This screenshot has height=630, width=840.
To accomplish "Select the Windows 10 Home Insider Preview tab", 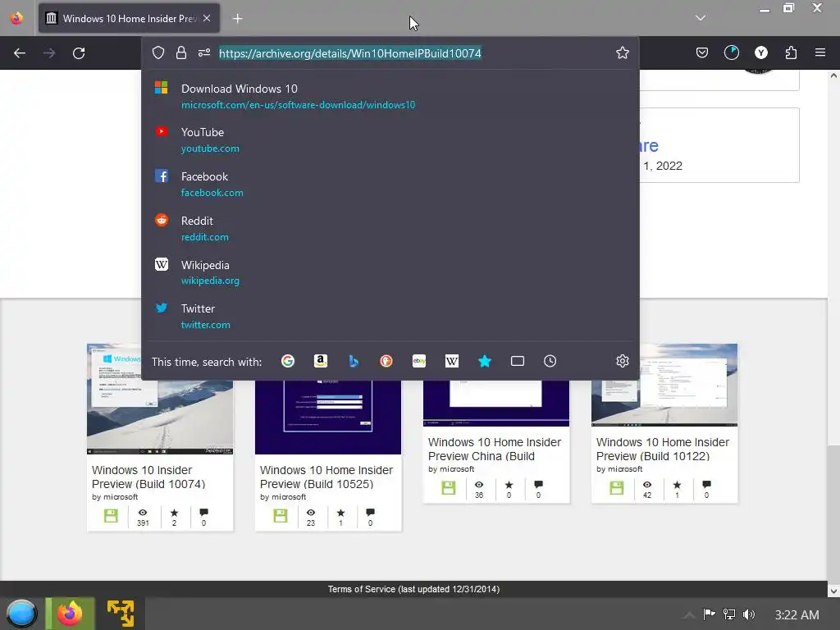I will [129, 18].
